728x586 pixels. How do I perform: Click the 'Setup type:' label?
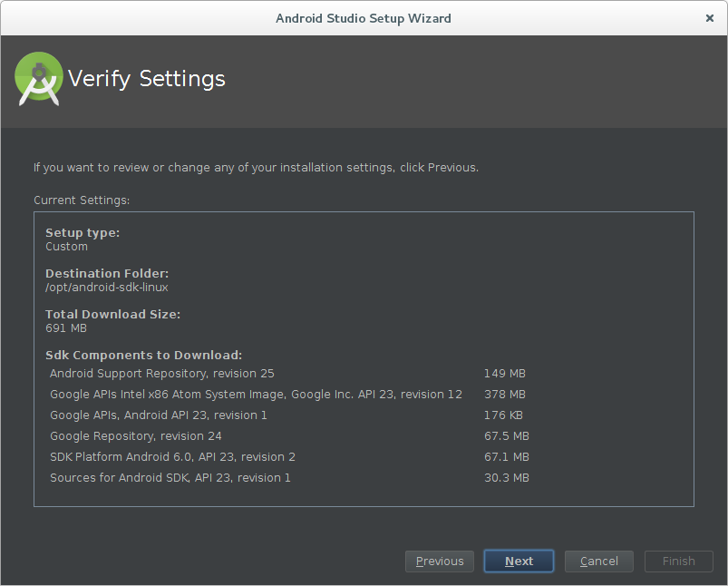tap(83, 233)
